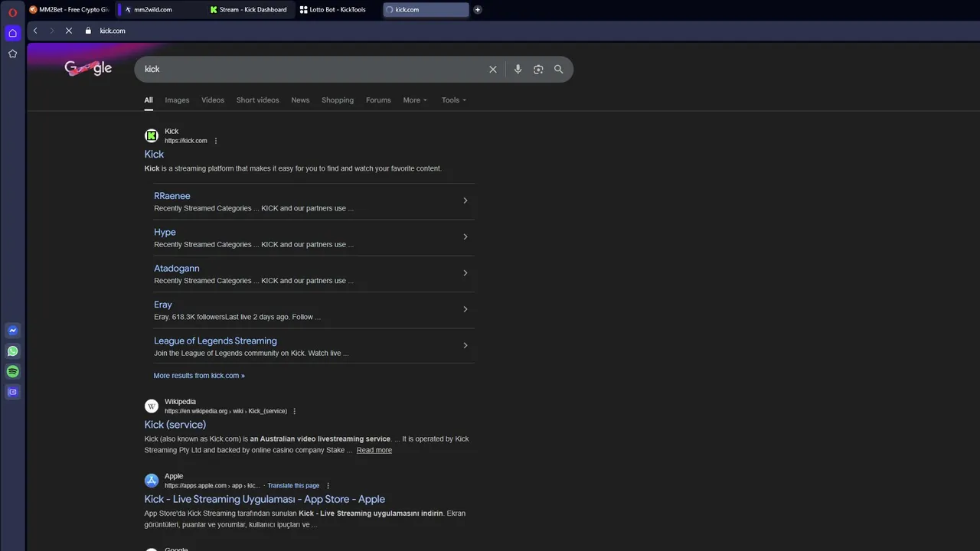Open the Kick - Live Streaming App Store link

(264, 499)
